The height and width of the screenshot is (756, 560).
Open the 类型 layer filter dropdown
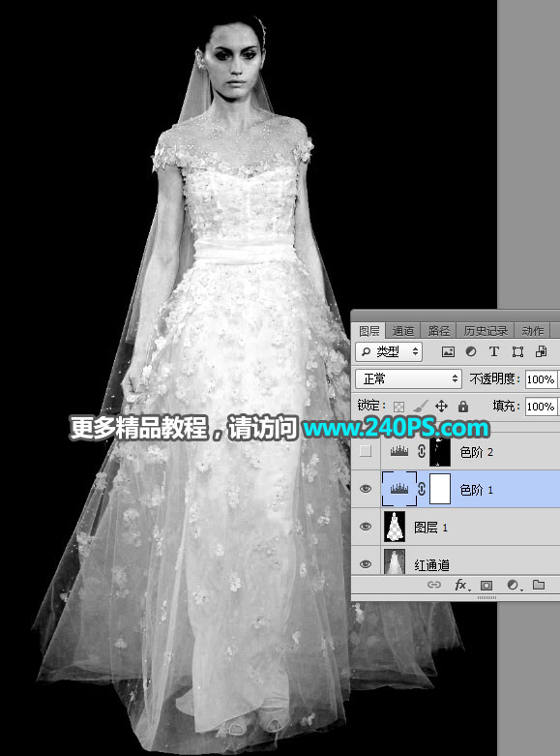(x=389, y=352)
